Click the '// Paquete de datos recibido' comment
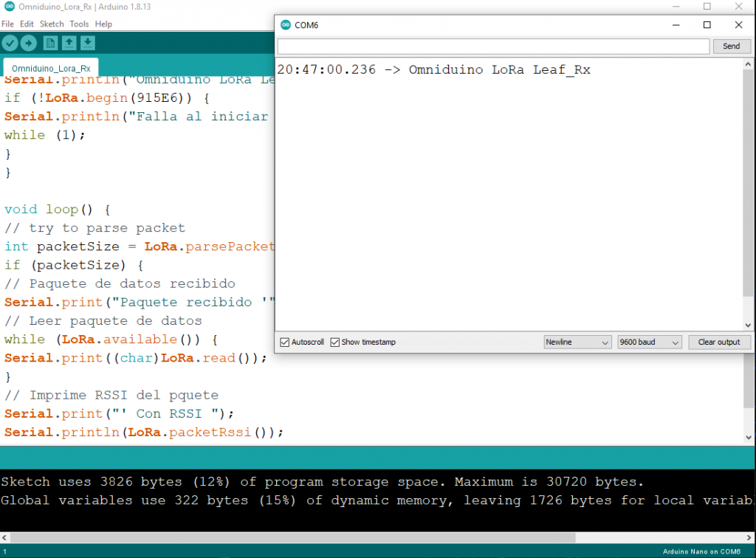Image resolution: width=756 pixels, height=558 pixels. pyautogui.click(x=120, y=284)
